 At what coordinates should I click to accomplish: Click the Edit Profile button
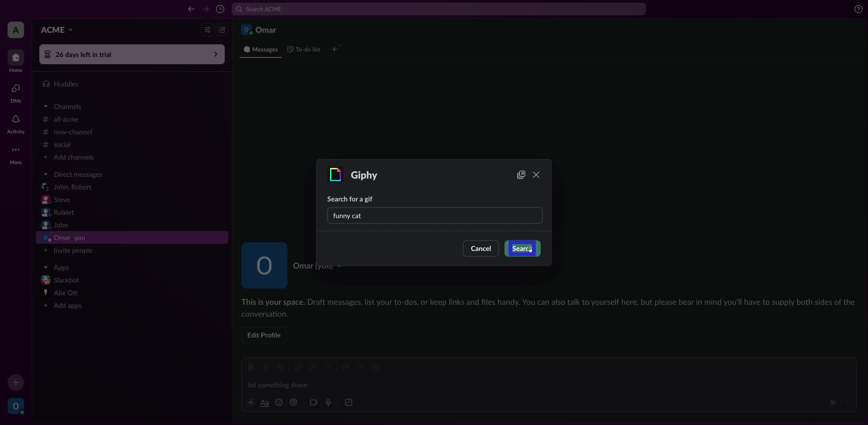coord(264,335)
